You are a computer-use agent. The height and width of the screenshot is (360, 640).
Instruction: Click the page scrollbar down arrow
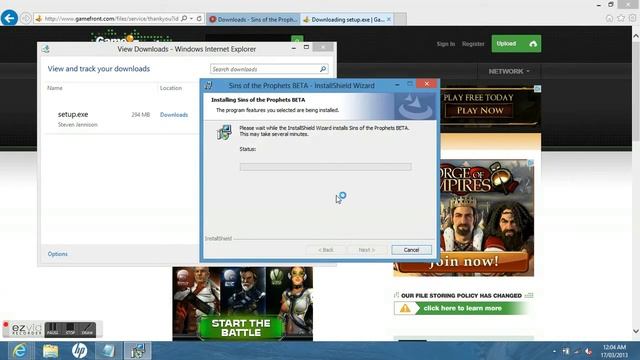click(636, 331)
